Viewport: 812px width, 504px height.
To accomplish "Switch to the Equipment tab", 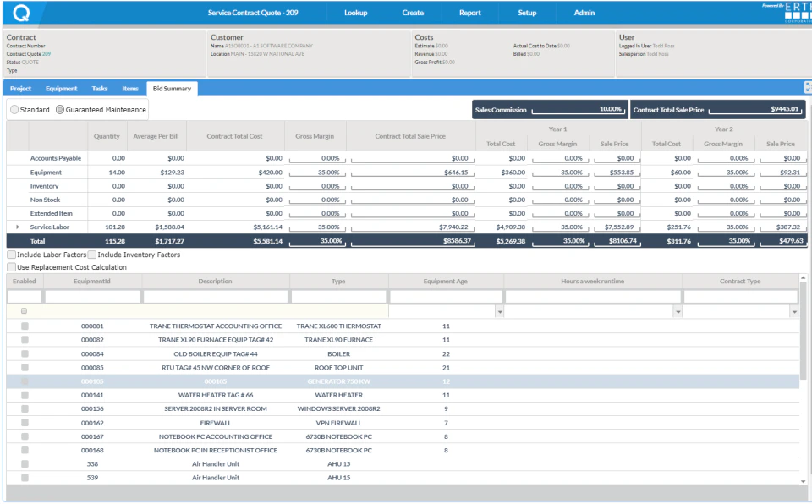I will tap(62, 88).
